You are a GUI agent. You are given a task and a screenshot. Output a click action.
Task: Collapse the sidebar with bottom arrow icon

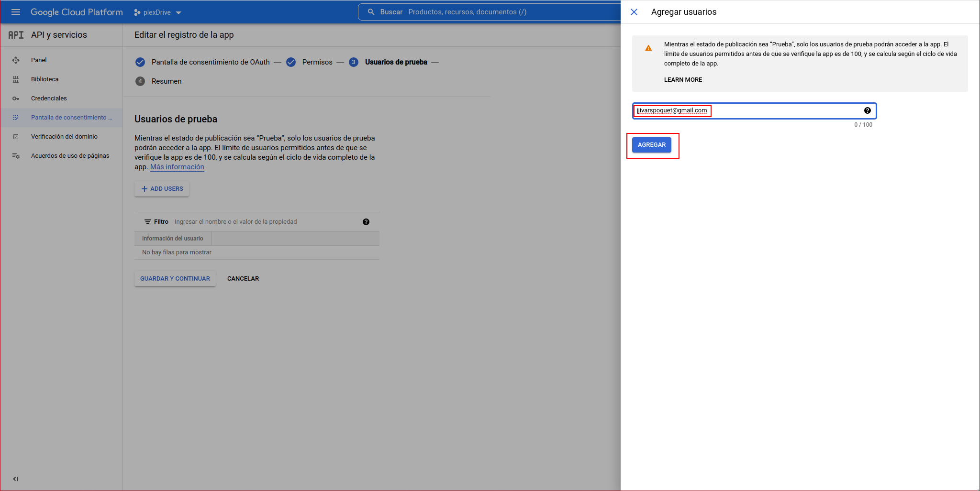click(15, 479)
